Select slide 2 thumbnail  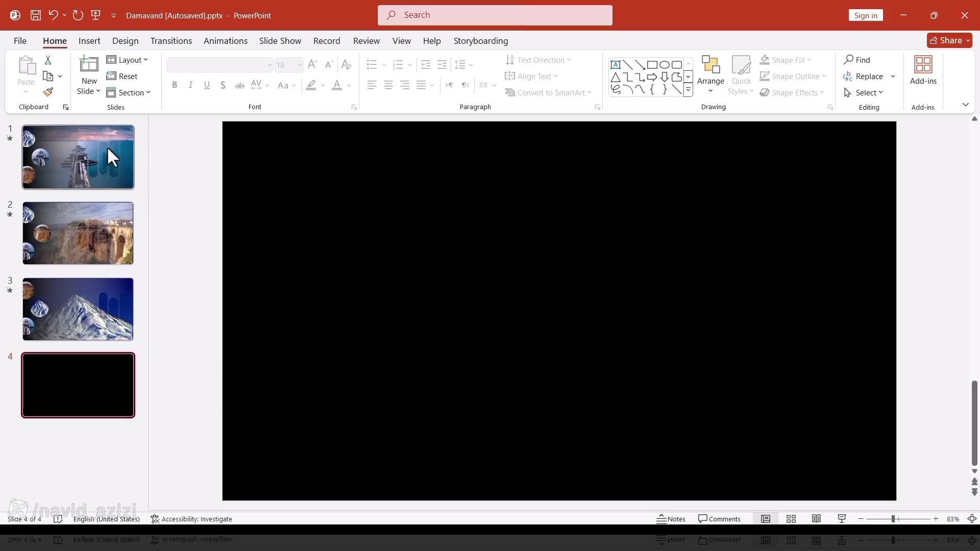point(78,233)
